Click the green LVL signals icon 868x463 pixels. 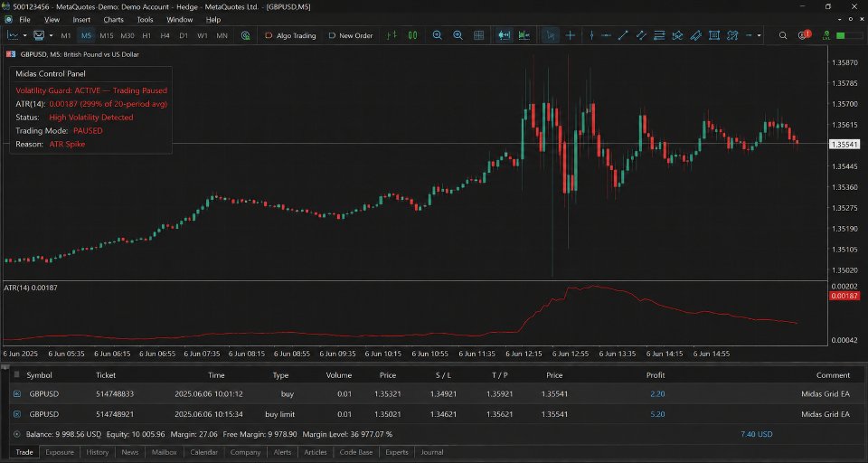(x=826, y=35)
